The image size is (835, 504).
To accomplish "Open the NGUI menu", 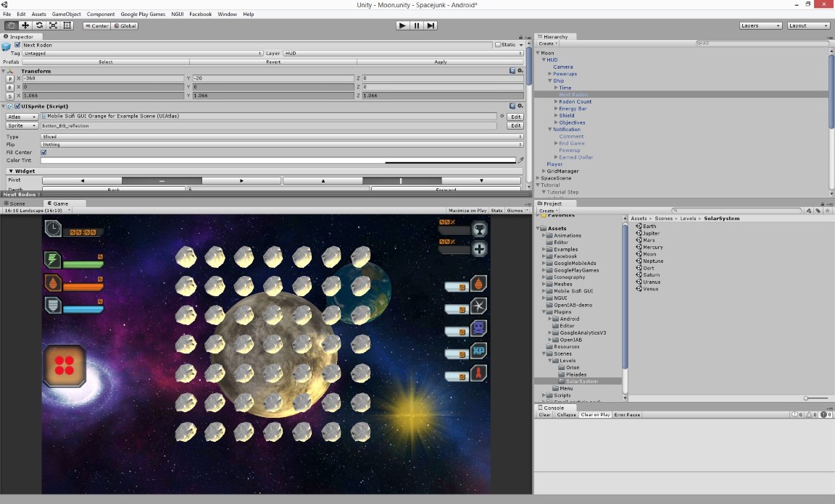I will pyautogui.click(x=177, y=14).
